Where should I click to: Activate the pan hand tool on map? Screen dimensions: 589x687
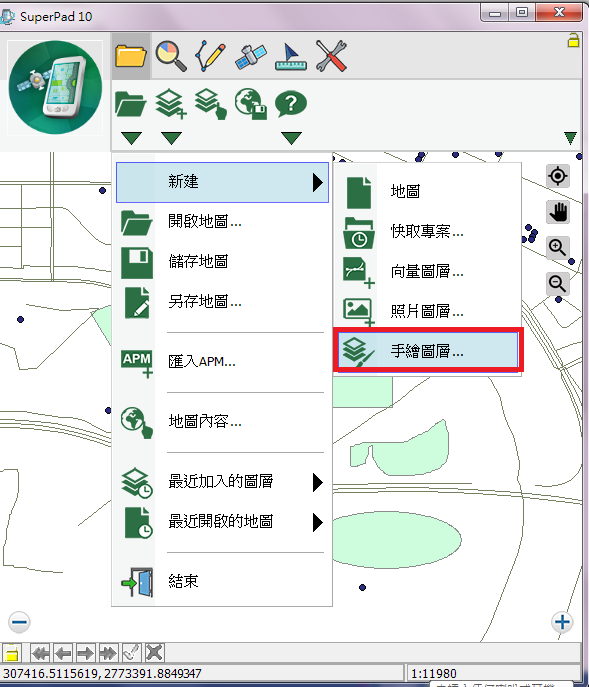click(558, 212)
